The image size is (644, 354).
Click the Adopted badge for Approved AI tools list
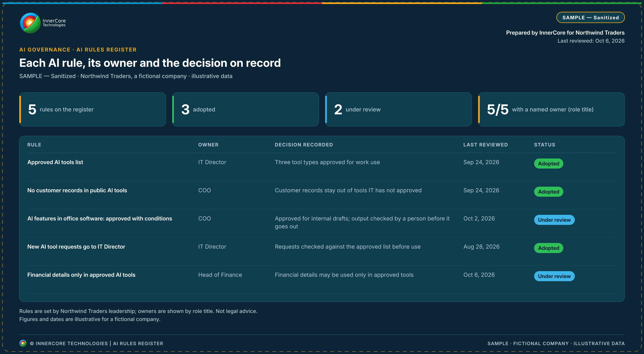pos(548,164)
